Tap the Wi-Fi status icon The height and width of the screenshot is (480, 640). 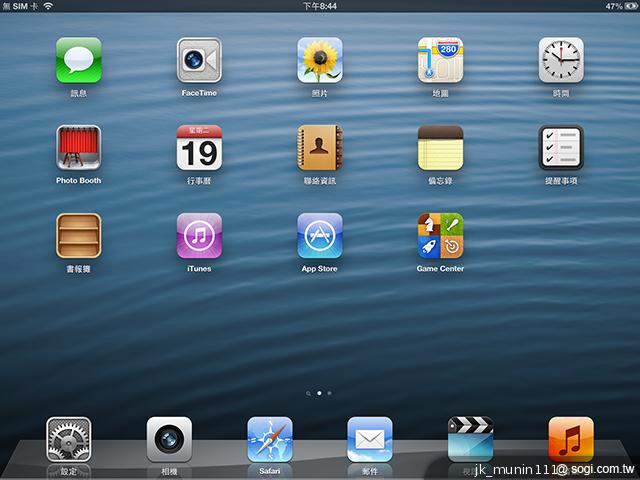tap(48, 6)
